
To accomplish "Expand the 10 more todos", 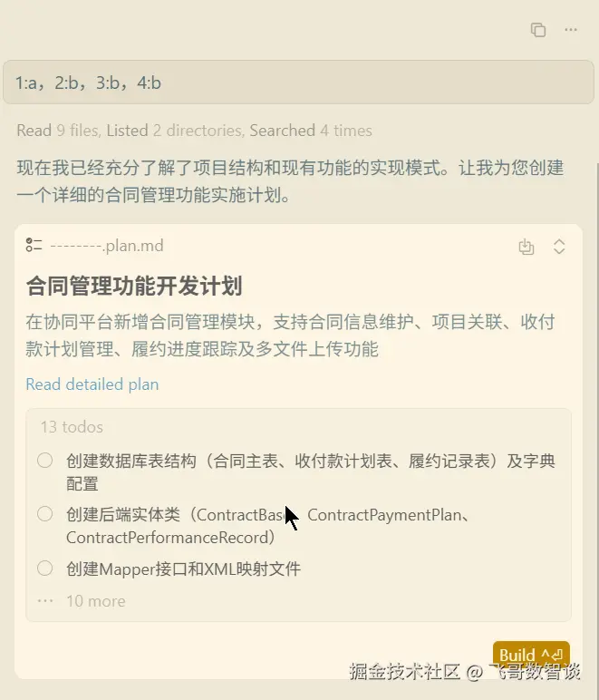I will coord(96,601).
